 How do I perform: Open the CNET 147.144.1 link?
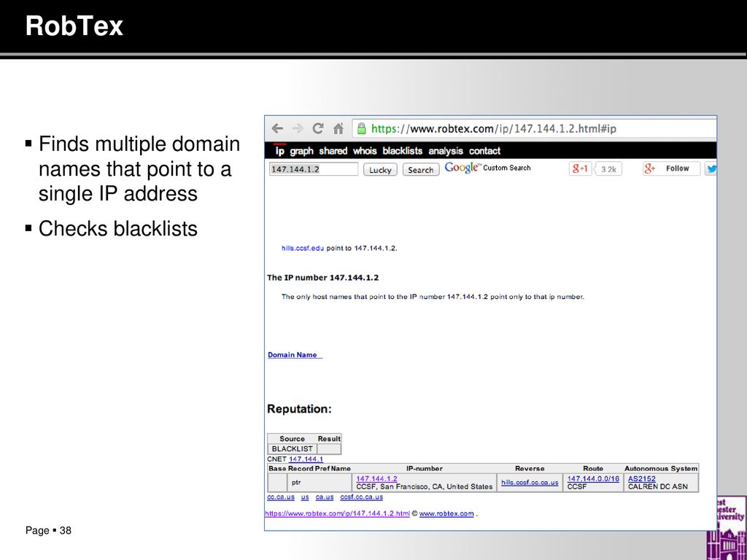point(306,459)
